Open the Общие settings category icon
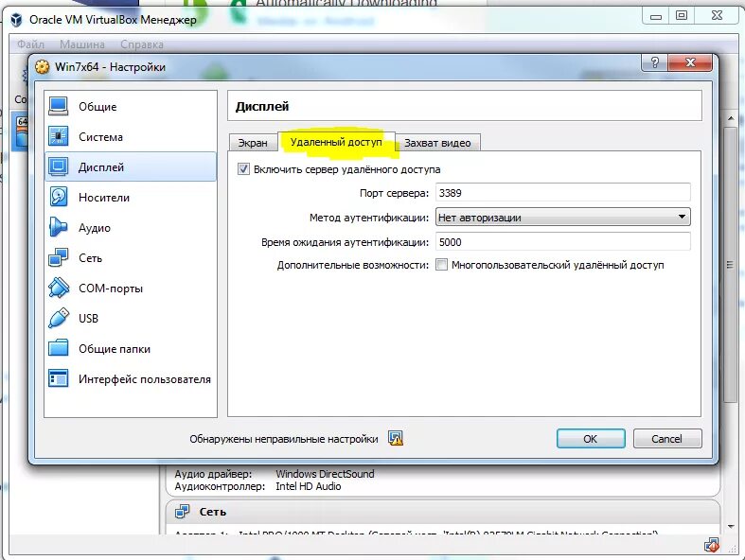Image resolution: width=745 pixels, height=560 pixels. pos(59,106)
